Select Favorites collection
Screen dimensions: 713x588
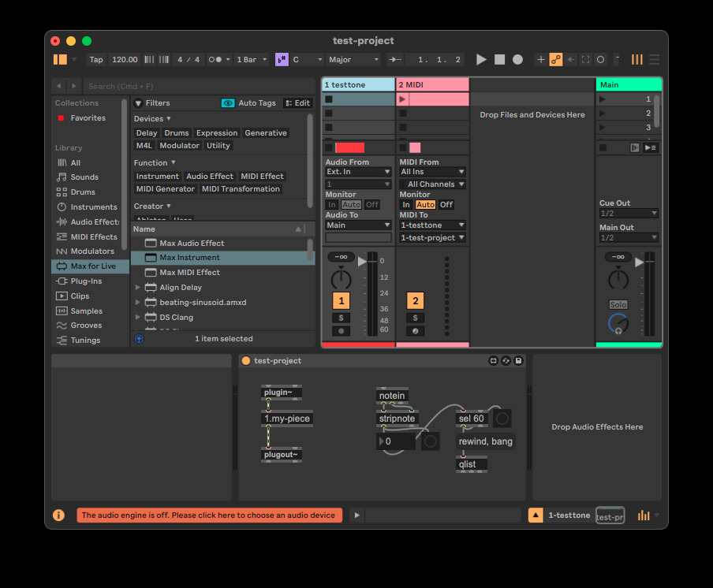(x=88, y=118)
